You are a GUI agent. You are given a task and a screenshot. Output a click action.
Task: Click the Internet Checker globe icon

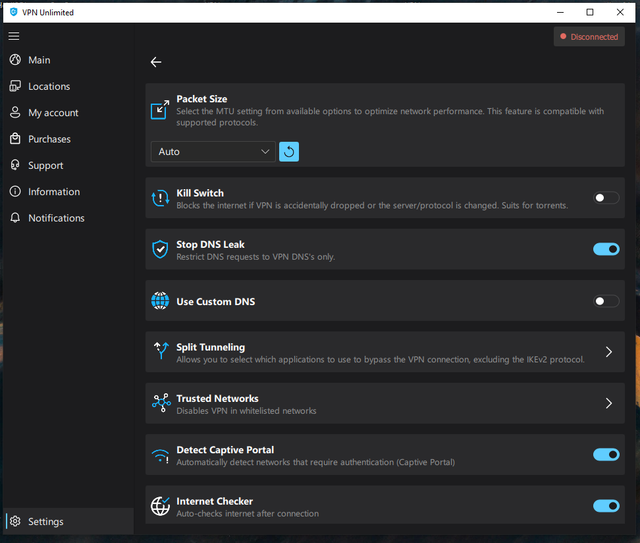click(160, 506)
